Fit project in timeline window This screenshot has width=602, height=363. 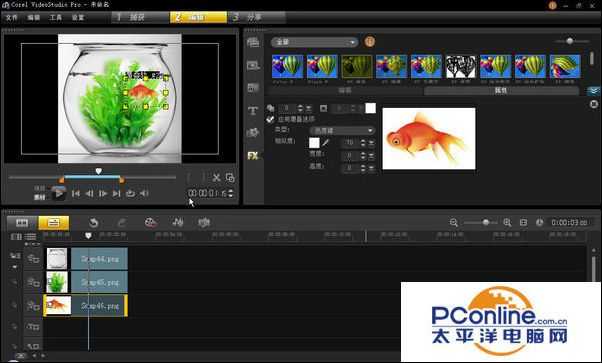(523, 222)
